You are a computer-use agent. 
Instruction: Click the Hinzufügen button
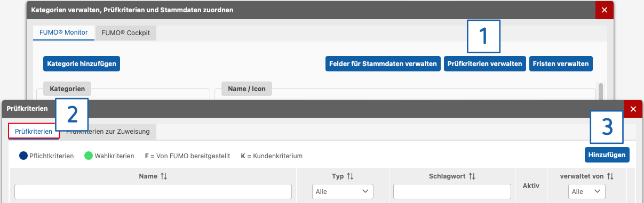607,155
